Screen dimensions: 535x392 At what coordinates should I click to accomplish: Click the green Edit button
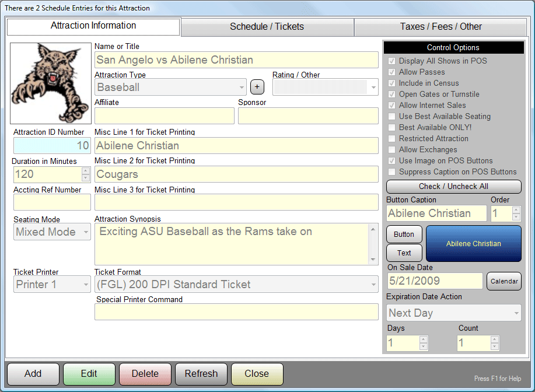click(x=89, y=374)
